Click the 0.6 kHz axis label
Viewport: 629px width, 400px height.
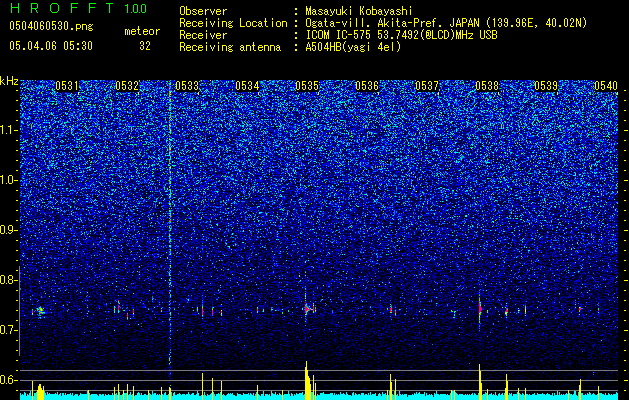click(x=9, y=380)
